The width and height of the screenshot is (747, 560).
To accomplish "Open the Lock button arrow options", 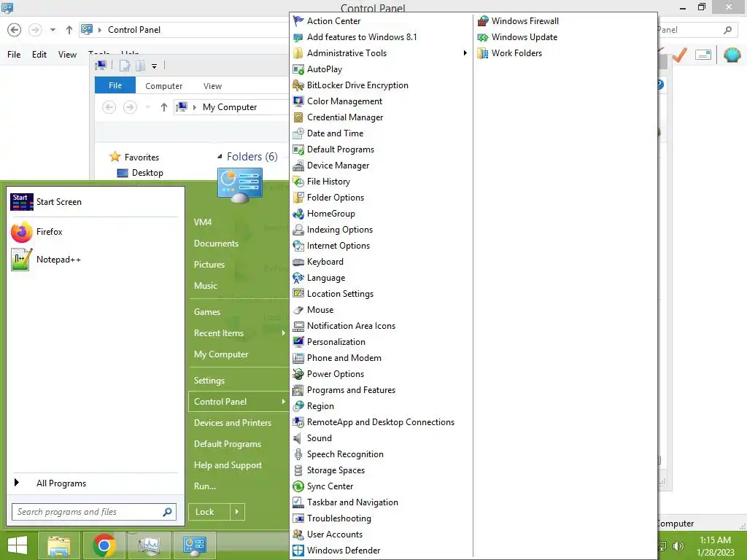I will click(x=237, y=512).
